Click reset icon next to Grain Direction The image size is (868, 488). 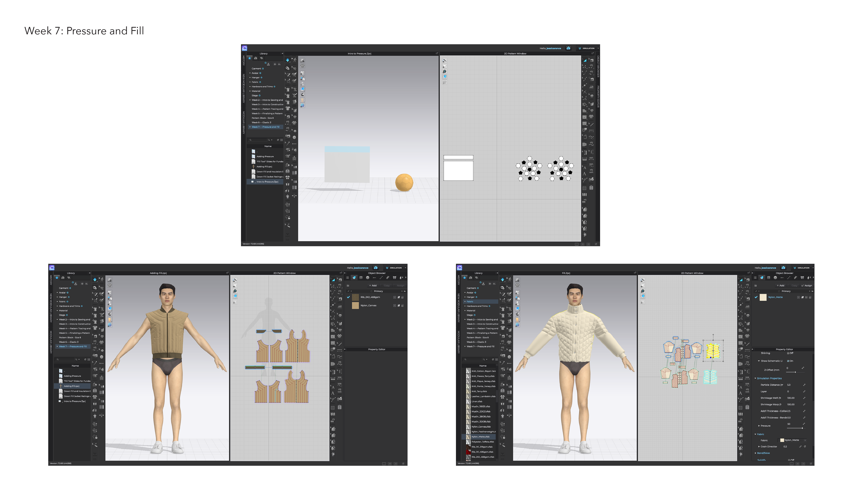(805, 447)
